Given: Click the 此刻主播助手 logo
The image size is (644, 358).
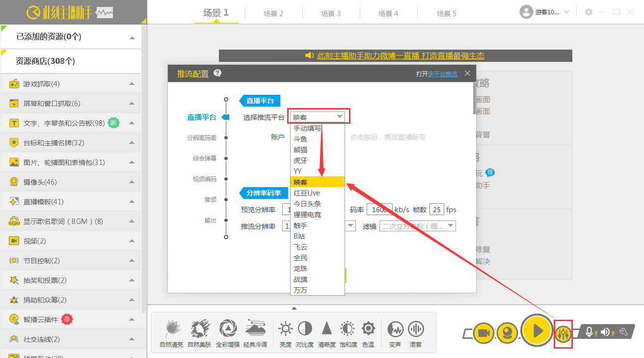Looking at the screenshot, I should [x=60, y=12].
